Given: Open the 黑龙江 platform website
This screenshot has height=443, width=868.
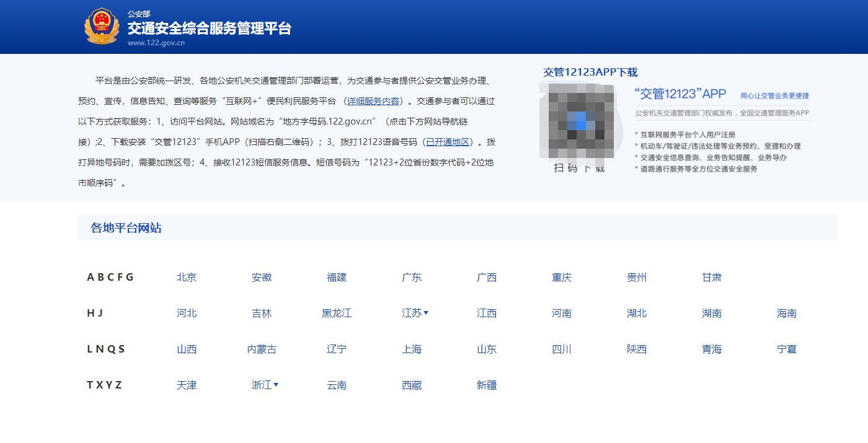Looking at the screenshot, I should pos(336,313).
